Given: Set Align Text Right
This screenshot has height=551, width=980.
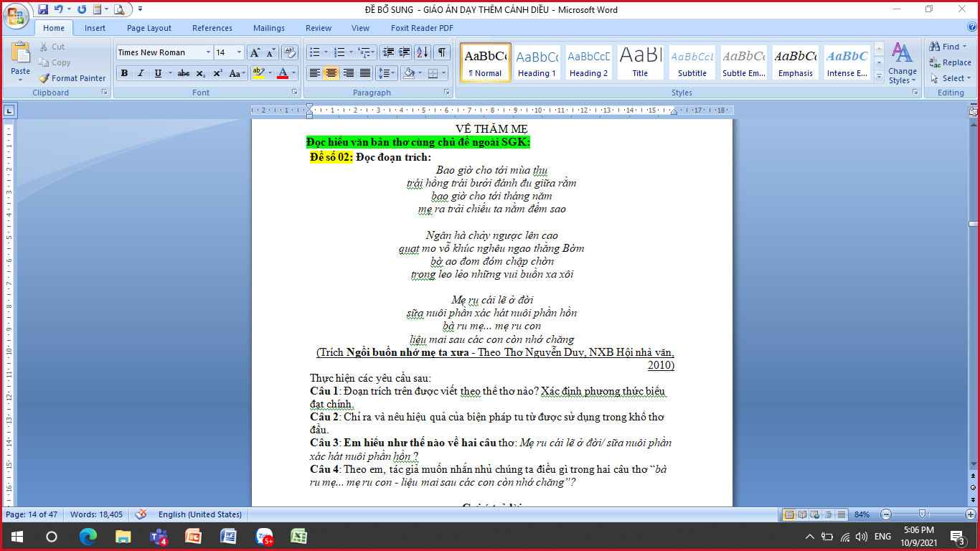Looking at the screenshot, I should (x=348, y=73).
